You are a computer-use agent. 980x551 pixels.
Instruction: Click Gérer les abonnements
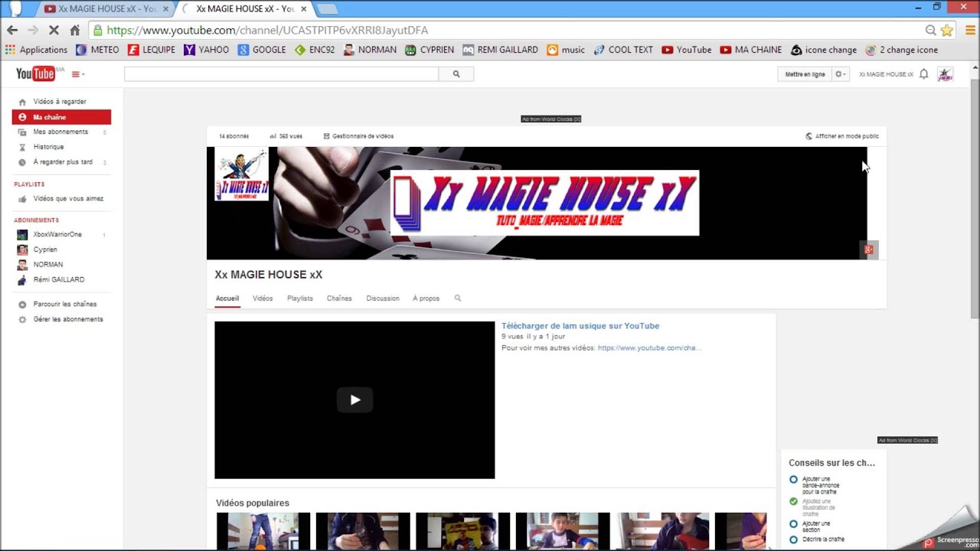point(68,319)
